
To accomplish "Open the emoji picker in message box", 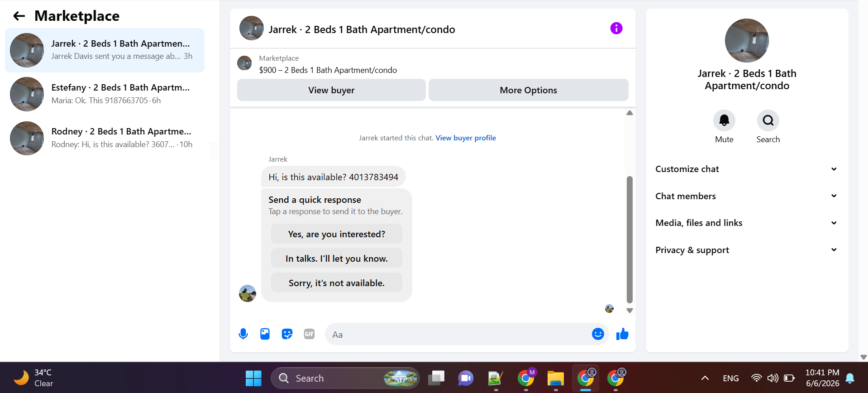I will 598,334.
